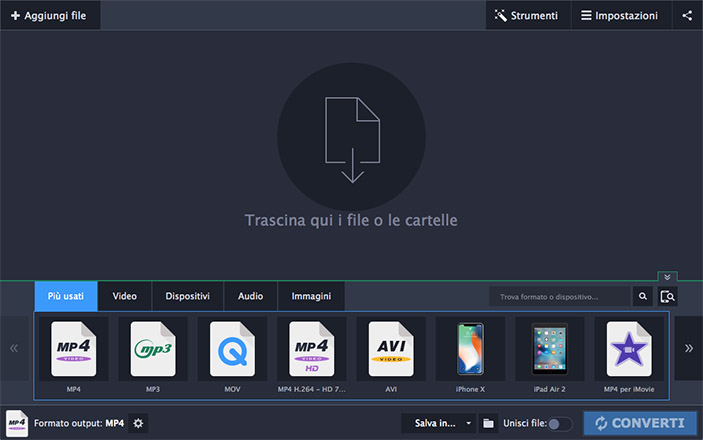Click the magnifier search icon
This screenshot has width=703, height=440.
[x=642, y=296]
